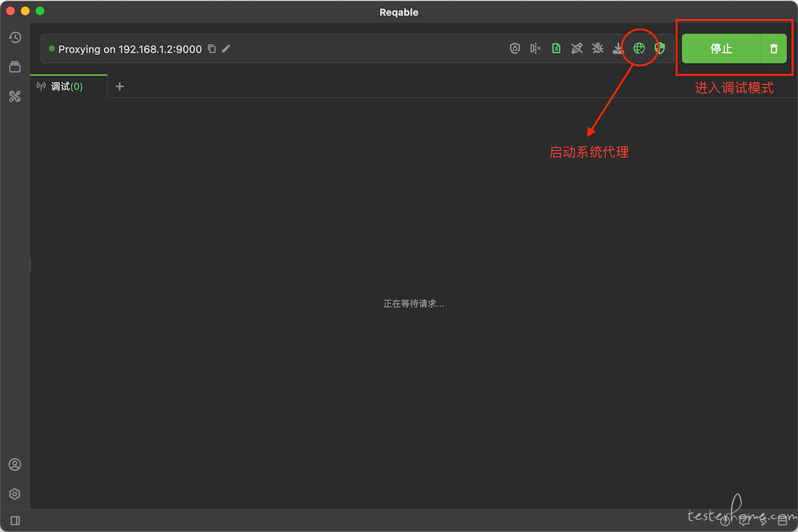The height and width of the screenshot is (532, 798).
Task: Edit the proxy address with pencil icon
Action: (226, 49)
